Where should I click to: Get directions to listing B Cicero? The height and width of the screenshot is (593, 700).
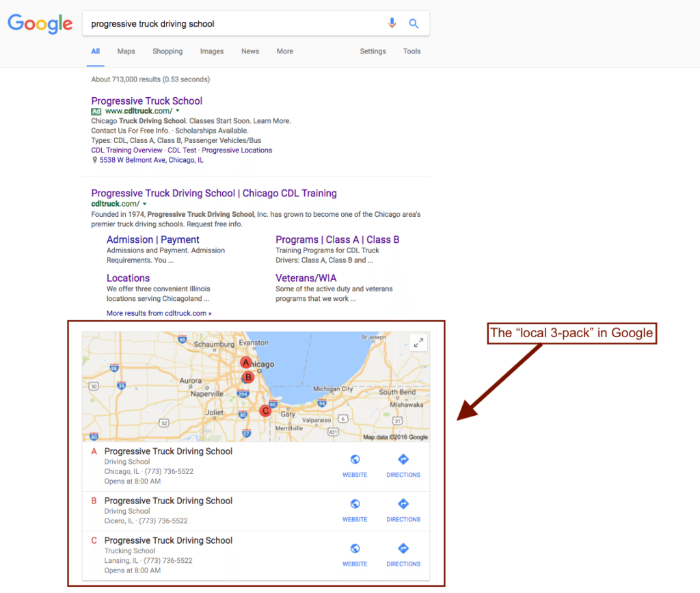403,510
